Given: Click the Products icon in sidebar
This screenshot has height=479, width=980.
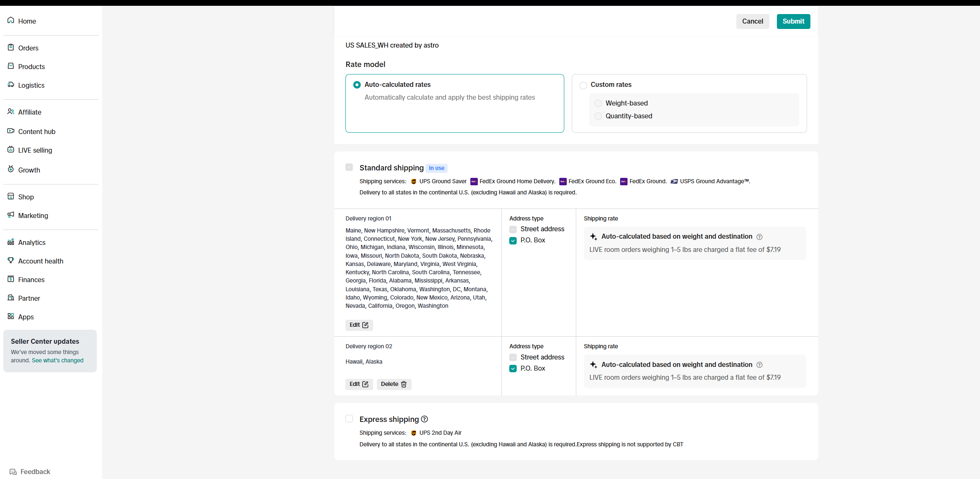Looking at the screenshot, I should click(11, 66).
